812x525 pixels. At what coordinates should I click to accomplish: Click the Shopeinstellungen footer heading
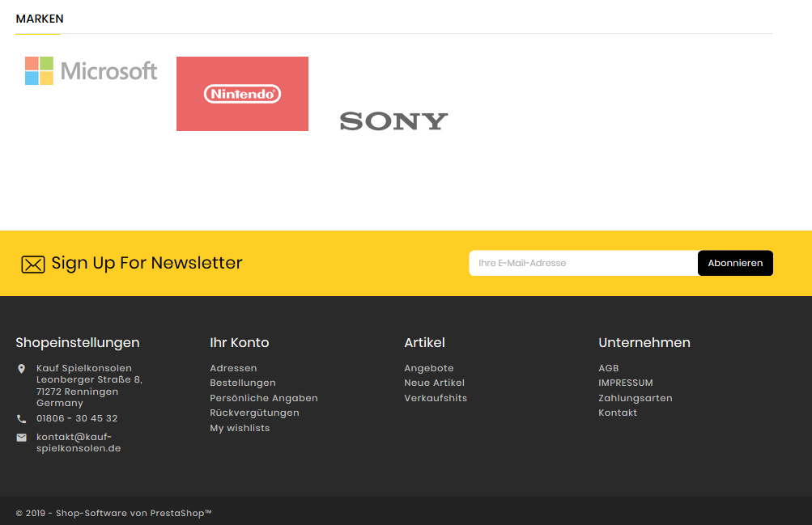click(78, 342)
